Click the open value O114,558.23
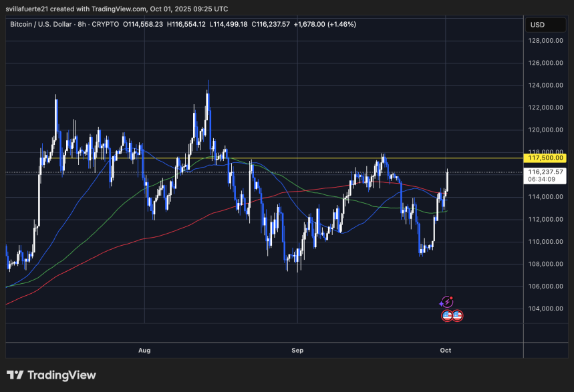Image resolution: width=574 pixels, height=392 pixels. point(142,24)
